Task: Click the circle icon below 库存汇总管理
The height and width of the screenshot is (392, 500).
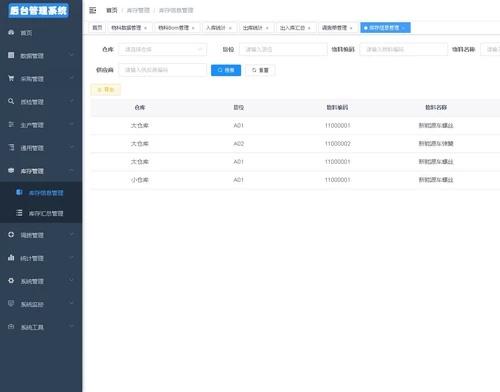Action: click(x=11, y=235)
